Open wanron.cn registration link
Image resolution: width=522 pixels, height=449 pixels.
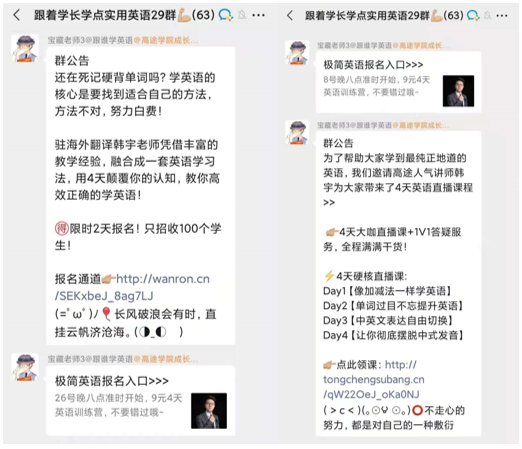pos(132,287)
